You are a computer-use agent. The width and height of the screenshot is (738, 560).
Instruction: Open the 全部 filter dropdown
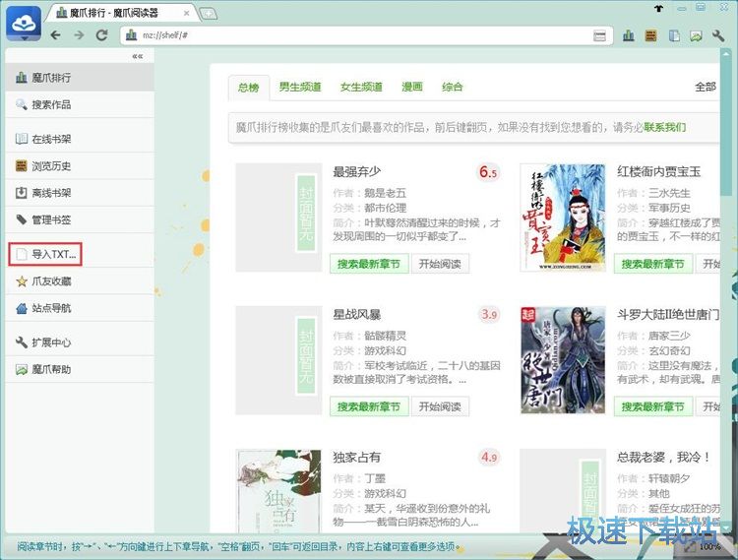click(x=706, y=87)
